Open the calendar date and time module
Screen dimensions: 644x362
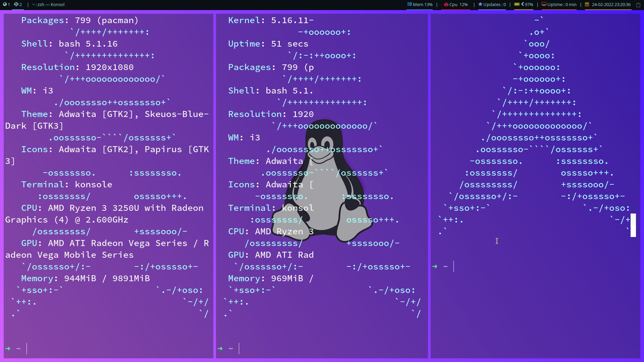tap(608, 4)
